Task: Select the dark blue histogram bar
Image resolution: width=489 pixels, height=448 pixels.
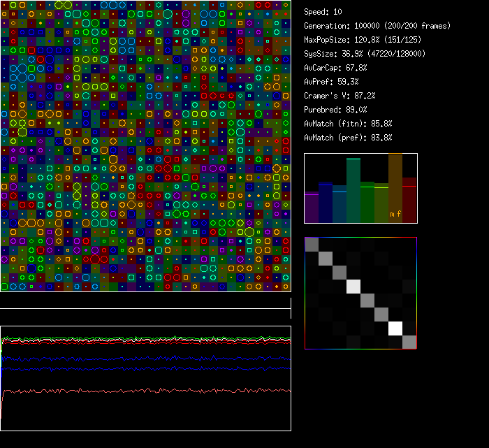Action: click(326, 203)
